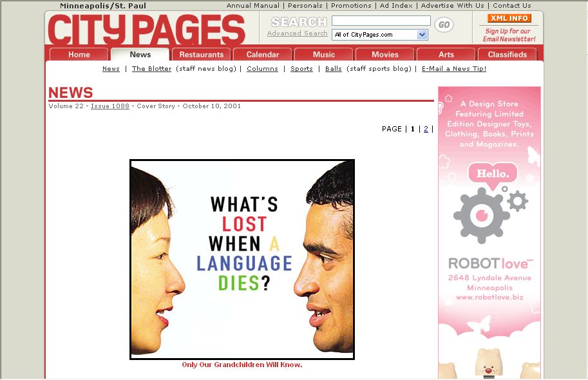Click the gray ROBOTlove gear icon
Image resolution: width=588 pixels, height=380 pixels.
click(x=482, y=215)
